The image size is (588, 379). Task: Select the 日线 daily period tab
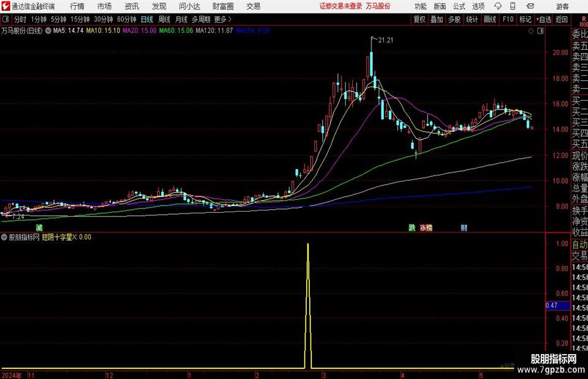point(147,19)
